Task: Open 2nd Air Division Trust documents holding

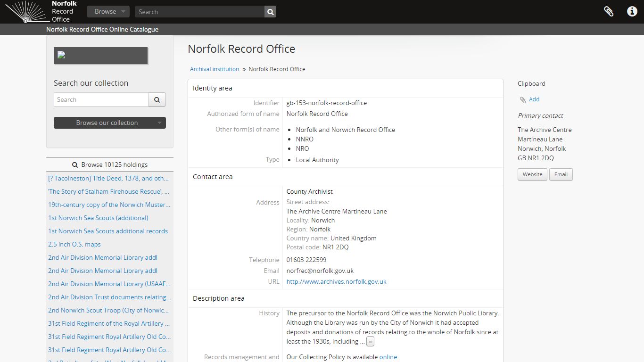Action: 109,297
